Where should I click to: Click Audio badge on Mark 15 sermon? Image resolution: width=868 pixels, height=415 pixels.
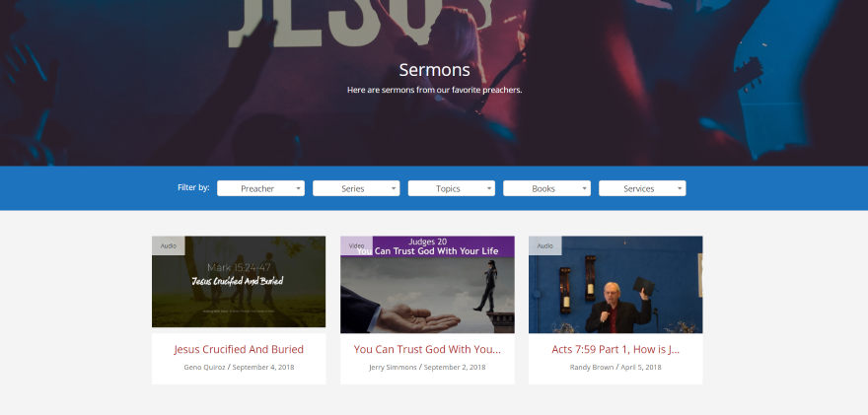tap(169, 245)
